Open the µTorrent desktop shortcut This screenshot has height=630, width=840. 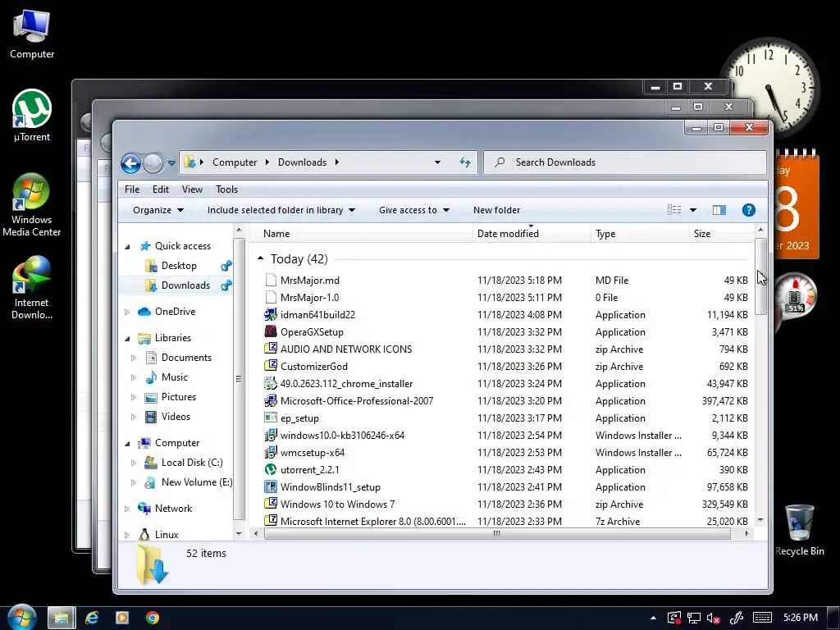(x=32, y=116)
